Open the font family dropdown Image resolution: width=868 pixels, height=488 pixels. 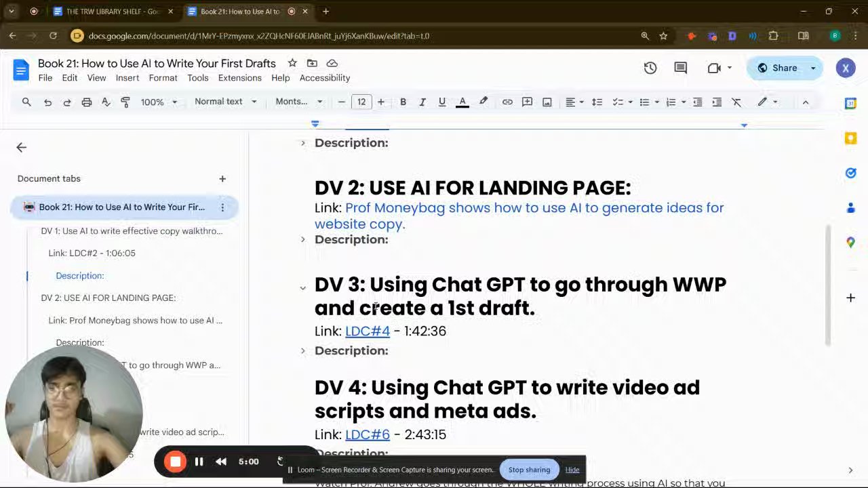click(x=298, y=102)
